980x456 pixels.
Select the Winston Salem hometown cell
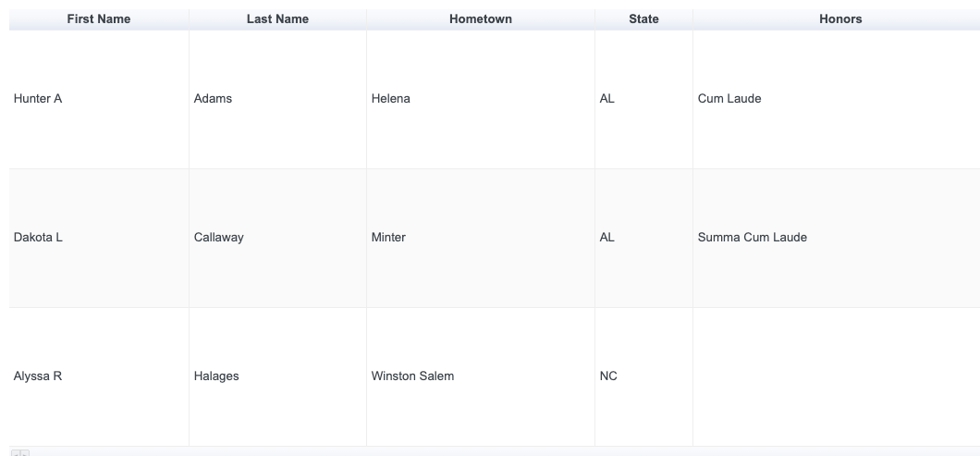pyautogui.click(x=412, y=376)
